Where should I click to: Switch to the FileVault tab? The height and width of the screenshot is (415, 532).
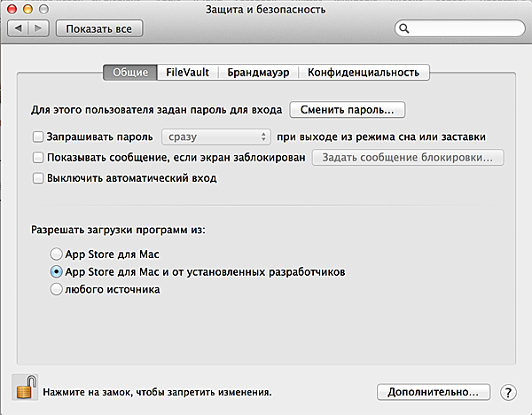(x=187, y=73)
